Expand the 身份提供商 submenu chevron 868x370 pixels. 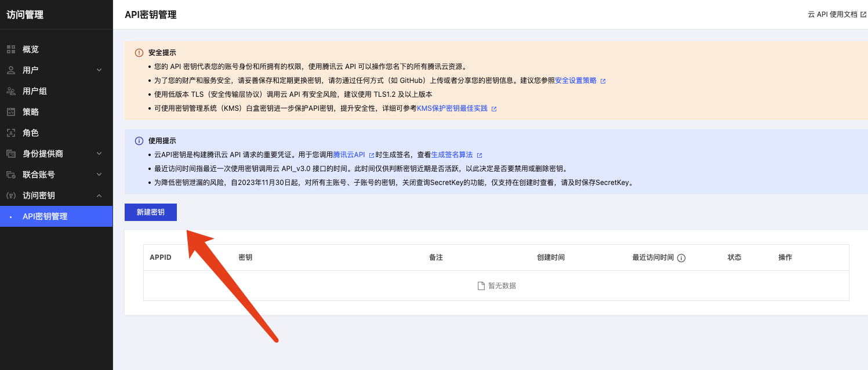[99, 154]
